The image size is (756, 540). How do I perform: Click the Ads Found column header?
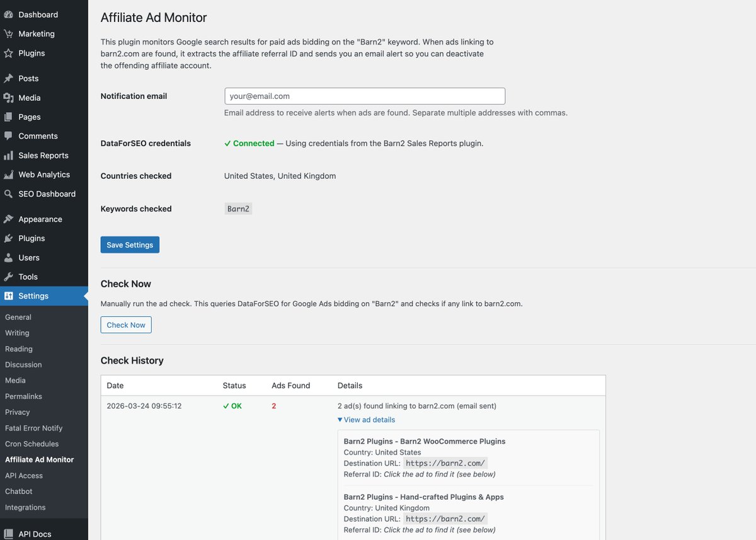click(x=291, y=386)
